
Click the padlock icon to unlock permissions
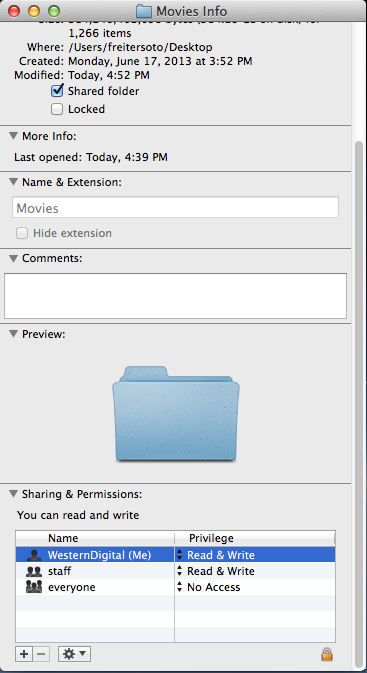[327, 654]
